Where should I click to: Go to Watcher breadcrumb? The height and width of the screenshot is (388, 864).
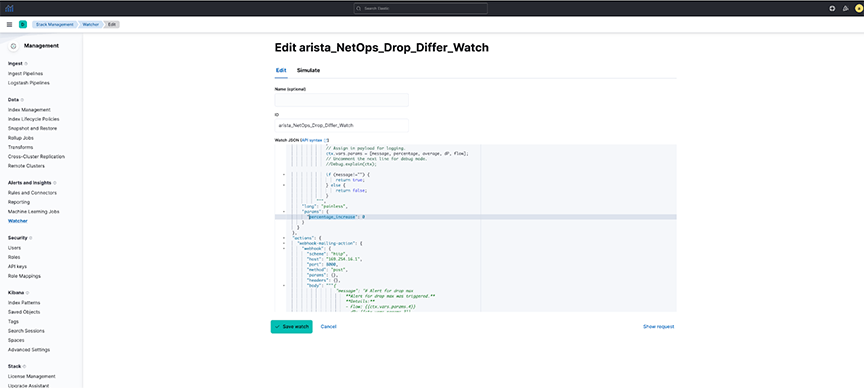pyautogui.click(x=90, y=24)
